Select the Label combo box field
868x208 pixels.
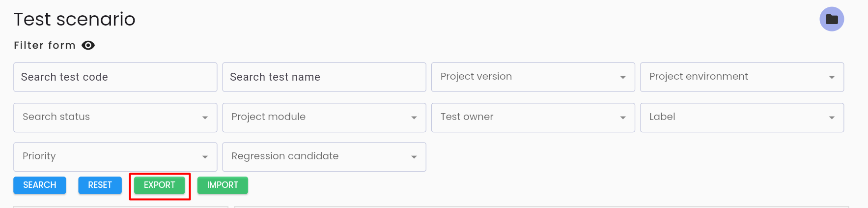click(x=742, y=117)
